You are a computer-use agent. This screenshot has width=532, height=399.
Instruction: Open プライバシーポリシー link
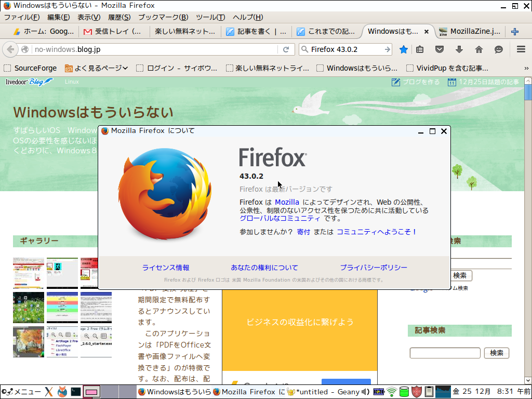point(374,268)
